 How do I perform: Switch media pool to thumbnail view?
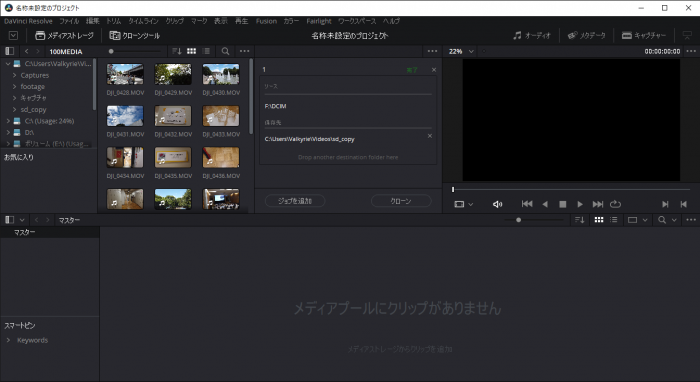pyautogui.click(x=599, y=220)
